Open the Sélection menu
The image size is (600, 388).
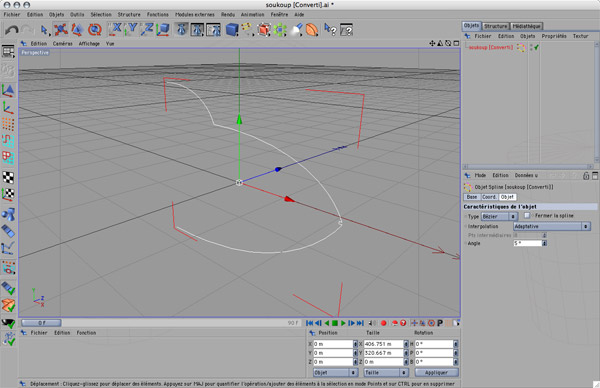101,14
